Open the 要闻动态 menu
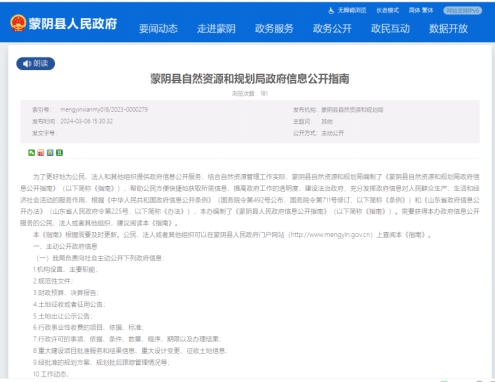 coord(158,29)
